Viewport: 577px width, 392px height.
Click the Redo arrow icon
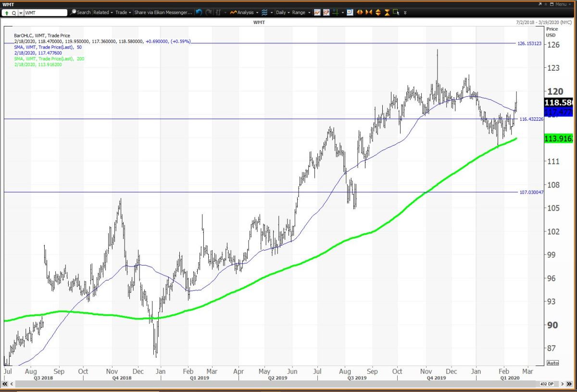point(209,12)
